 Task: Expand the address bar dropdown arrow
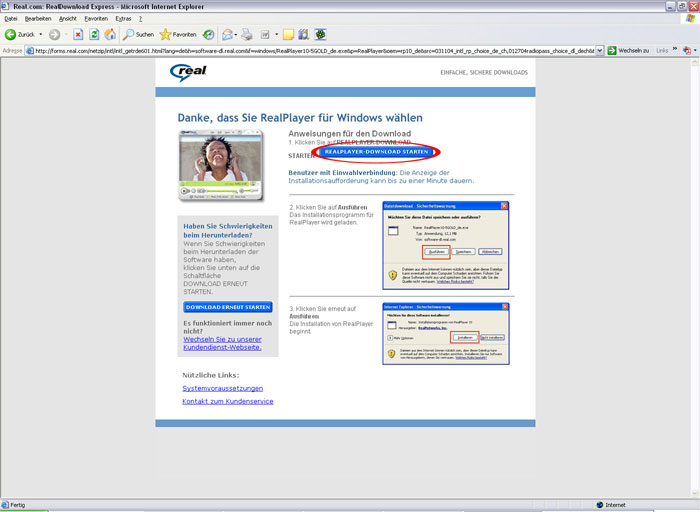point(600,51)
